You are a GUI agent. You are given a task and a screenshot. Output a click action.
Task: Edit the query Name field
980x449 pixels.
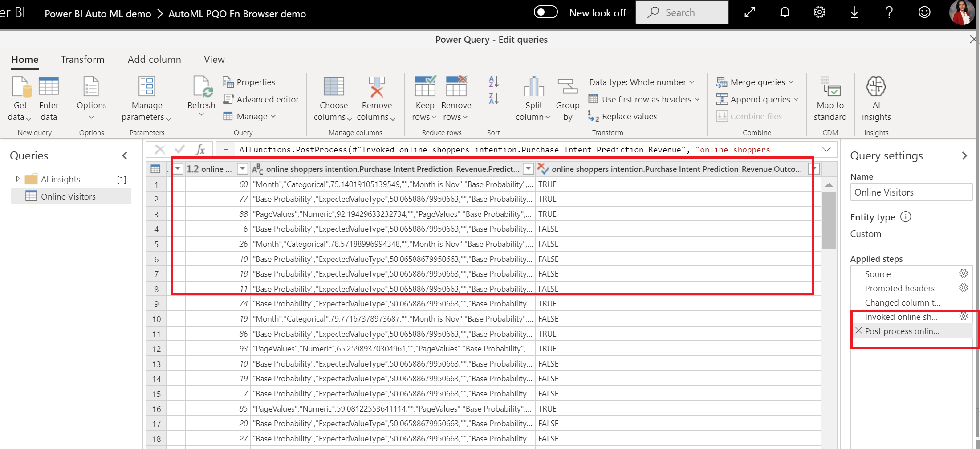click(x=911, y=192)
